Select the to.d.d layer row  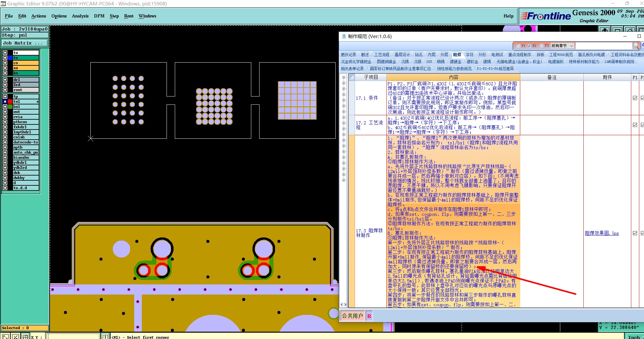(x=26, y=188)
